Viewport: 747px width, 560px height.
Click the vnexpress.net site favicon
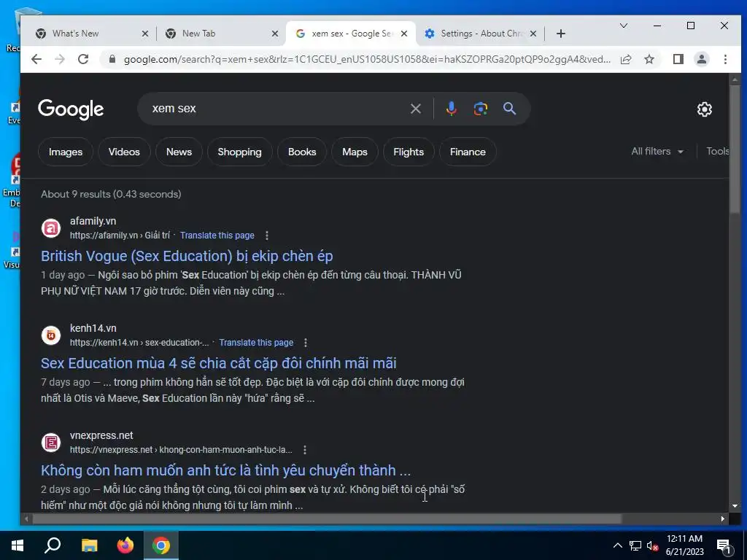pyautogui.click(x=51, y=443)
